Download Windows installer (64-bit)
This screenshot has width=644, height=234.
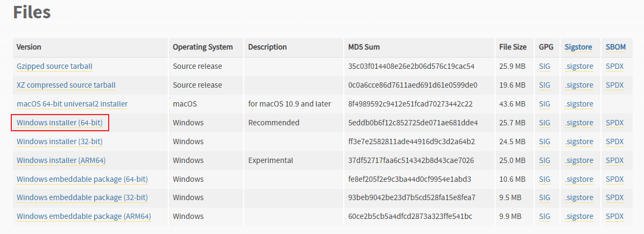tap(60, 123)
